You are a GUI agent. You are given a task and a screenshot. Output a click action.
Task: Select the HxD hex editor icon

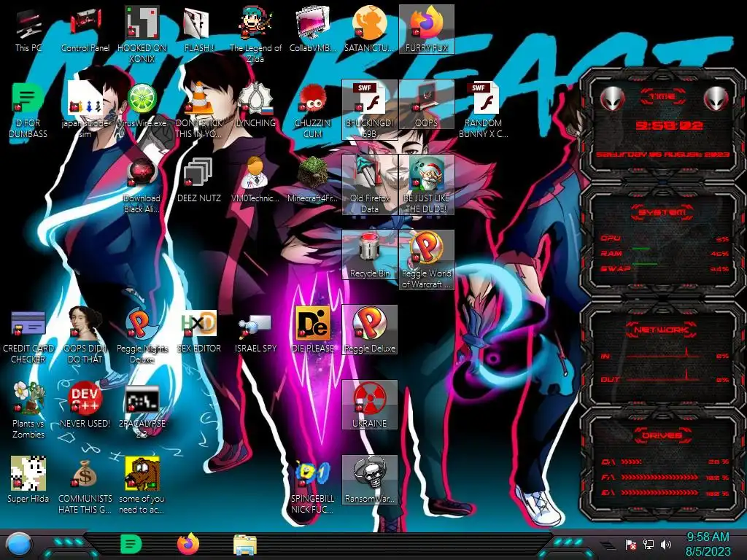[x=198, y=331]
